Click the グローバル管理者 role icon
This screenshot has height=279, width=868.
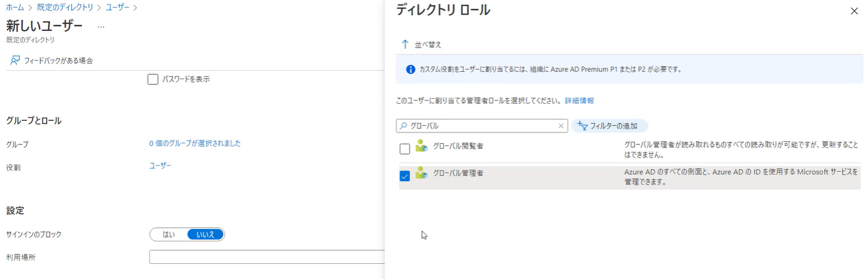click(421, 173)
